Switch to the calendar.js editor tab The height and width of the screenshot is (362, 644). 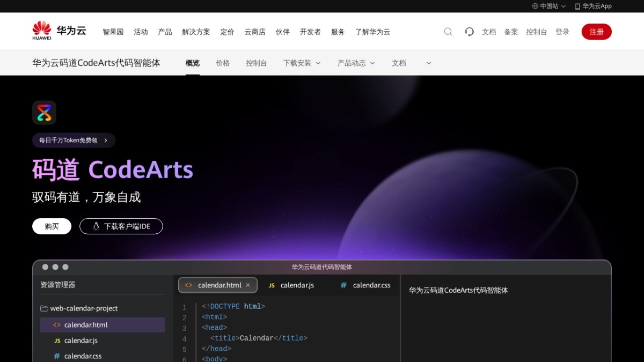click(291, 285)
